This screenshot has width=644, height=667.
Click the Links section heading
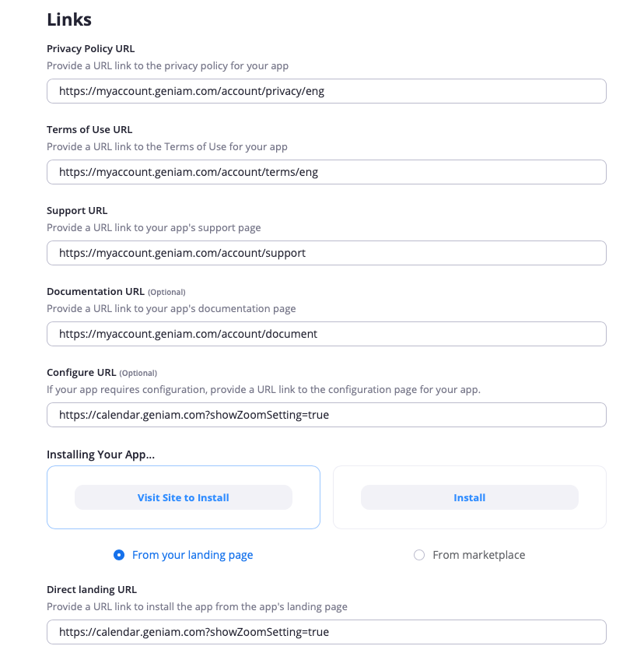click(x=69, y=19)
